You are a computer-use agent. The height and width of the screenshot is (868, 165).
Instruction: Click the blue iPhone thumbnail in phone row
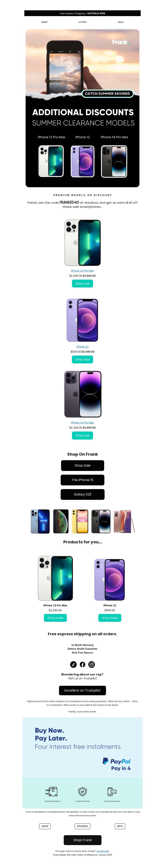(x=40, y=522)
